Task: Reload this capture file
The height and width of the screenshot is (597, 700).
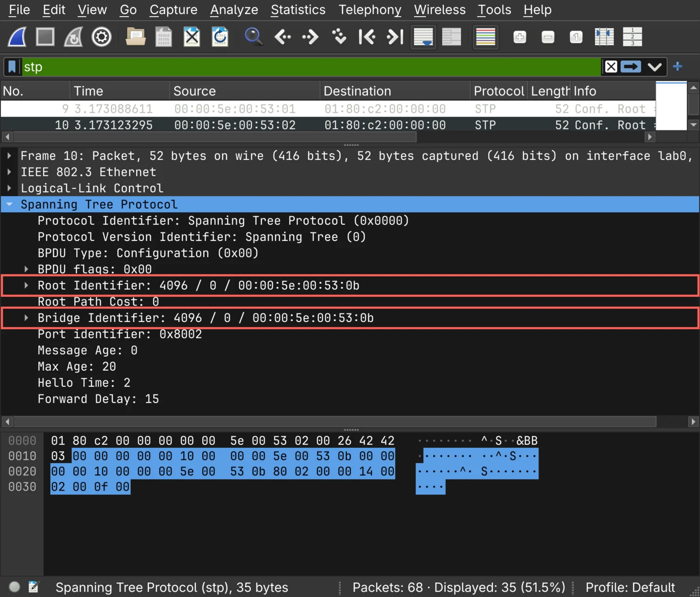Action: [x=220, y=37]
